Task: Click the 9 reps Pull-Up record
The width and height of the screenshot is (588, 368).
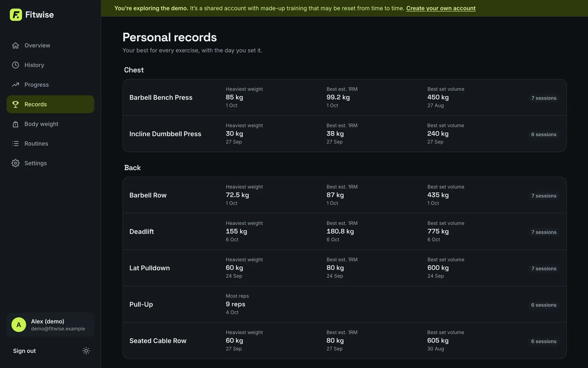Action: point(236,304)
